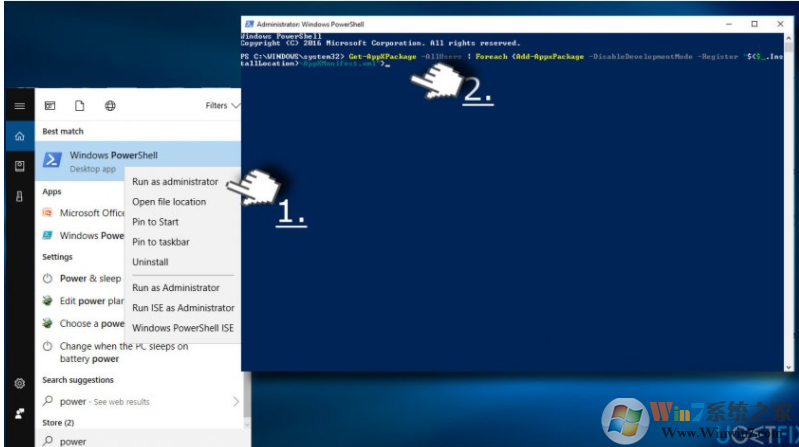The height and width of the screenshot is (447, 799).
Task: Expand the Filters dropdown
Action: pyautogui.click(x=222, y=106)
